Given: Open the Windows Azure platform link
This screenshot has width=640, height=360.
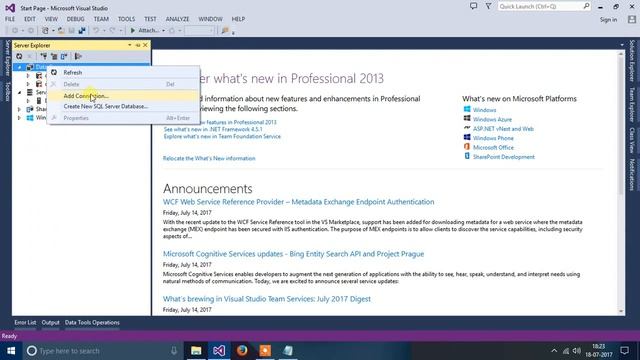Looking at the screenshot, I should point(492,120).
